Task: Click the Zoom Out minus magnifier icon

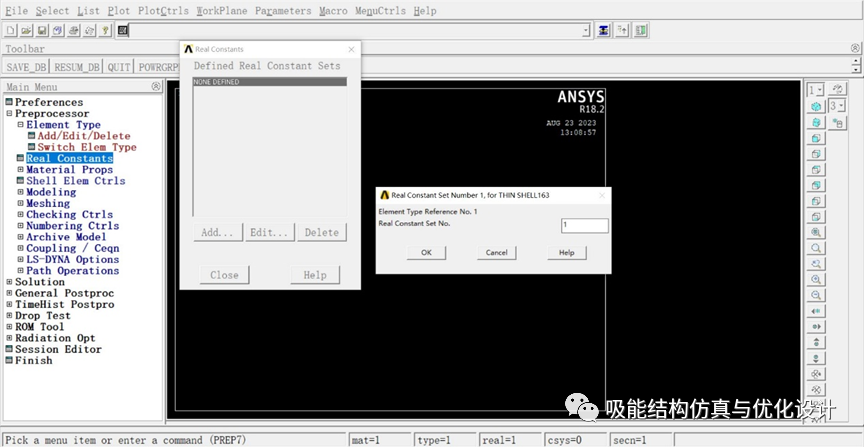Action: point(816,295)
